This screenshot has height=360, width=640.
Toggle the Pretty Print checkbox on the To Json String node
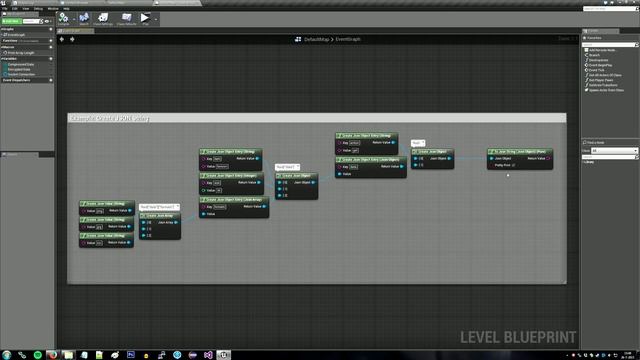[x=513, y=165]
